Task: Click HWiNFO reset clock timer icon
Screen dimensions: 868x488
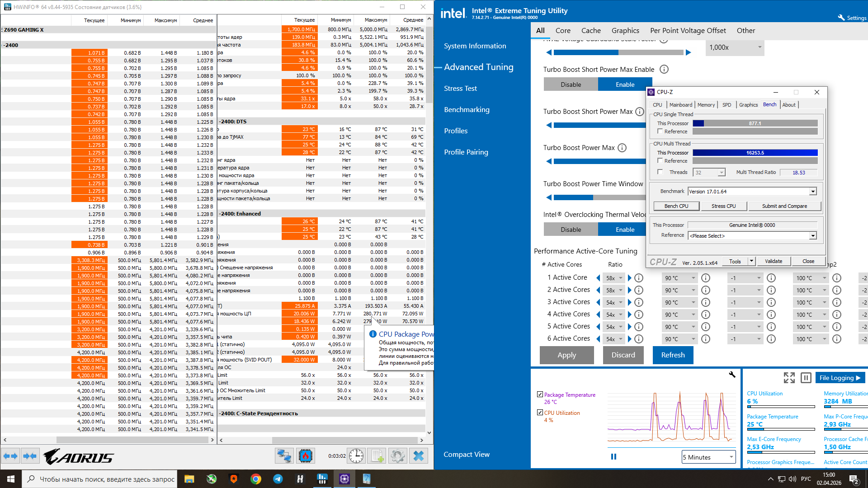Action: (356, 456)
